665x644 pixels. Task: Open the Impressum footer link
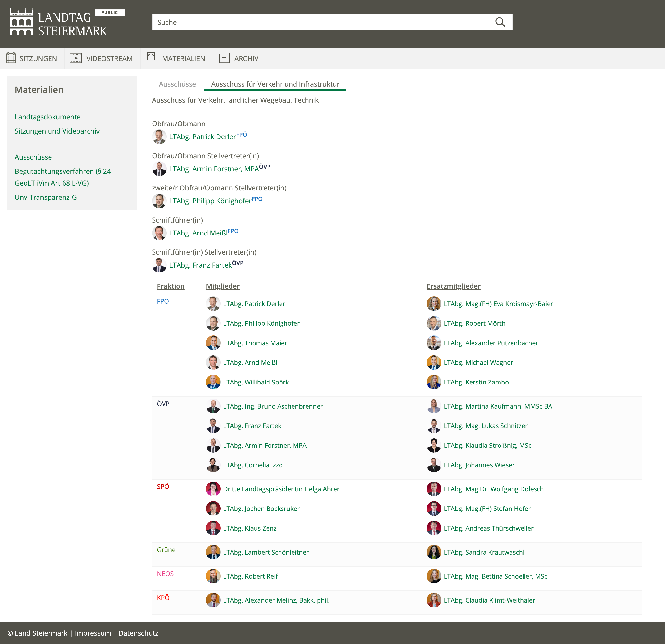(x=93, y=633)
